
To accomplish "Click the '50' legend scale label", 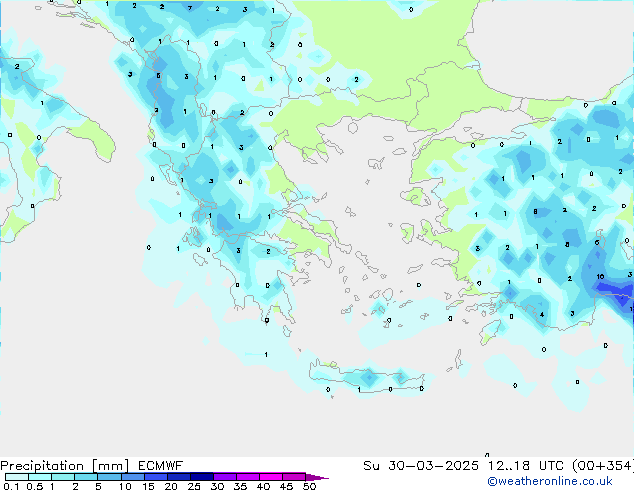I will (x=310, y=486).
